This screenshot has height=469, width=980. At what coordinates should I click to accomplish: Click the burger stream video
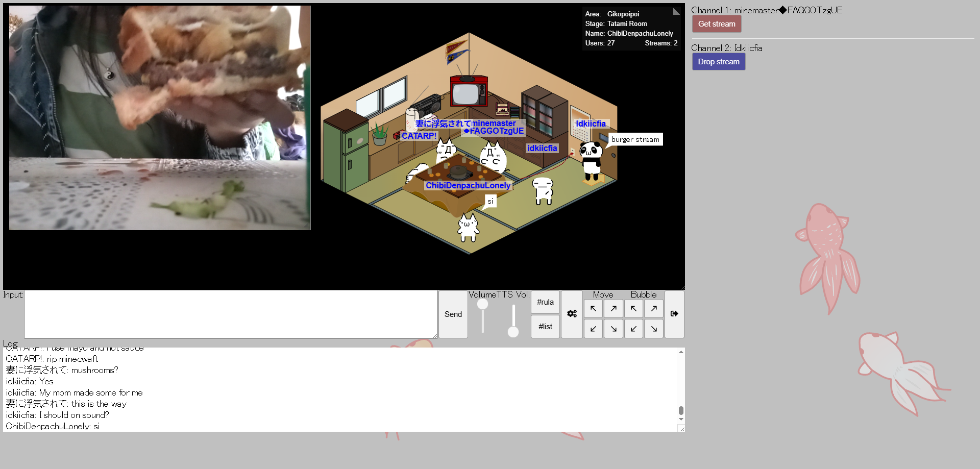(160, 118)
